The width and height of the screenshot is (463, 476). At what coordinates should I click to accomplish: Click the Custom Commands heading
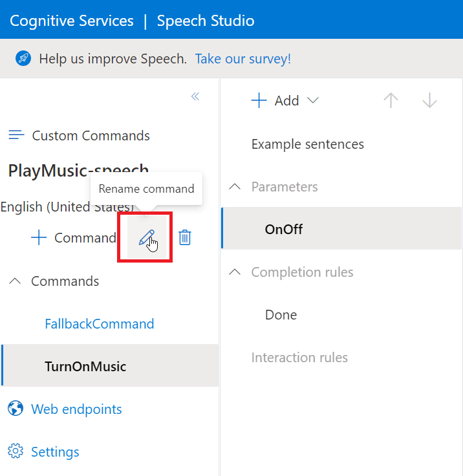tap(91, 135)
